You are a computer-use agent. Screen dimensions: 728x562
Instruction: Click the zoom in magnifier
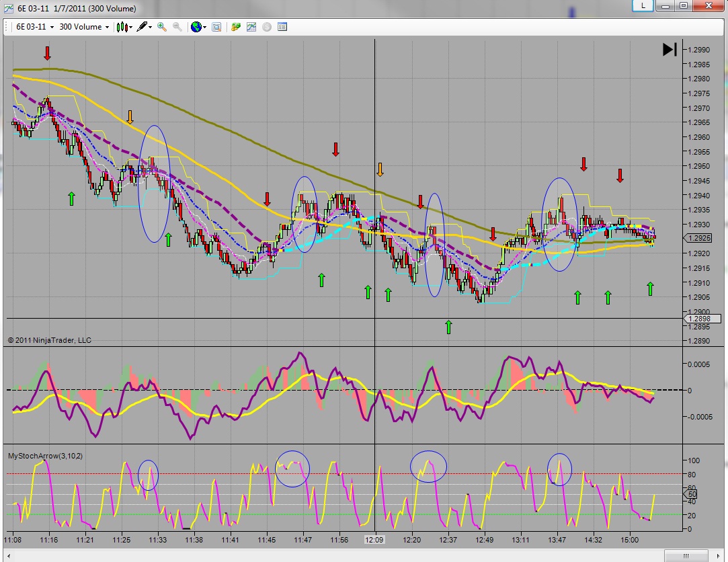(161, 27)
